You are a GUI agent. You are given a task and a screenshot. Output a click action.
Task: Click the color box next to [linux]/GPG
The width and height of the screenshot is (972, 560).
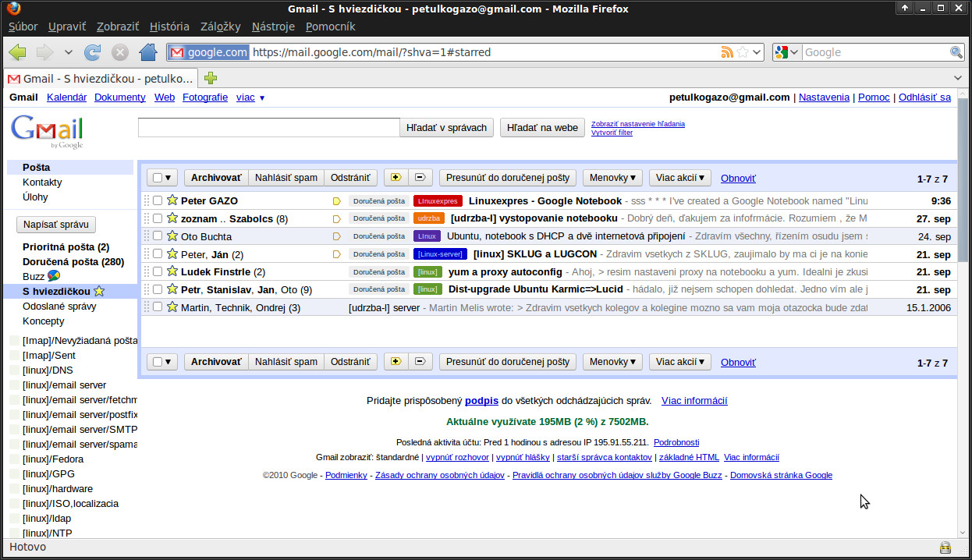15,474
